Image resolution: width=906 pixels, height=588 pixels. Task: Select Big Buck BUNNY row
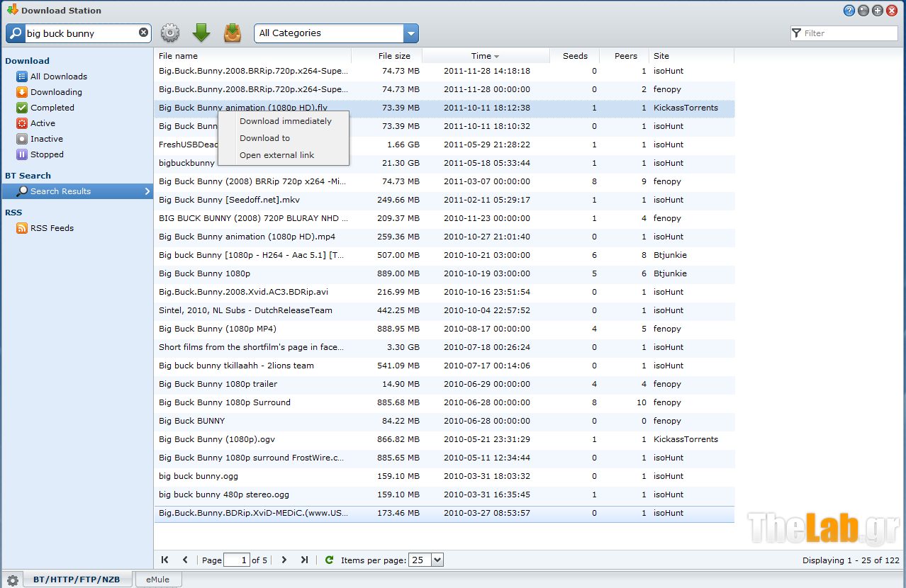point(444,421)
